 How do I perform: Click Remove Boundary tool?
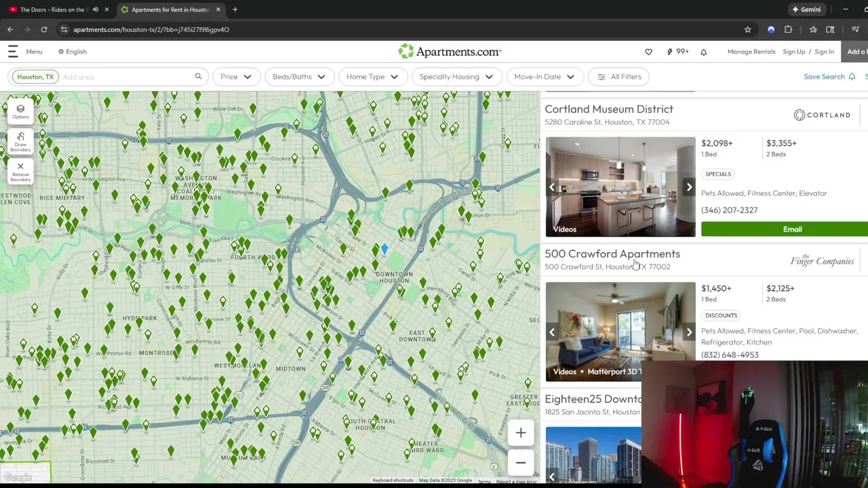[x=20, y=171]
